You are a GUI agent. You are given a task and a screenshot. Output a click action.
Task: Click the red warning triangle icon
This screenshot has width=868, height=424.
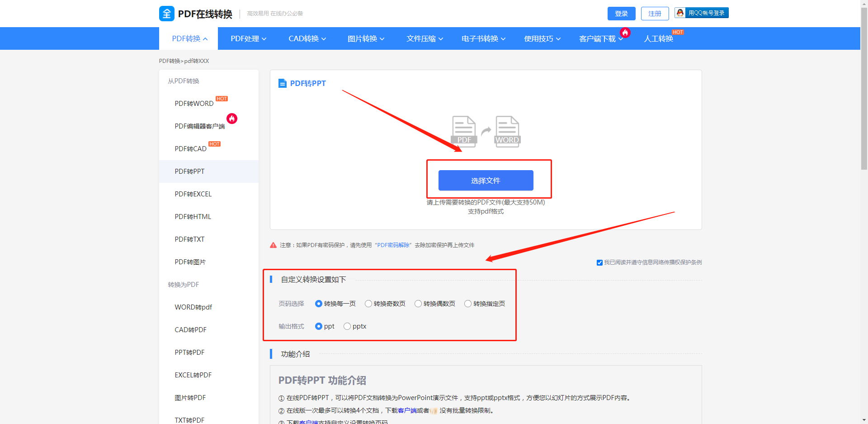273,245
